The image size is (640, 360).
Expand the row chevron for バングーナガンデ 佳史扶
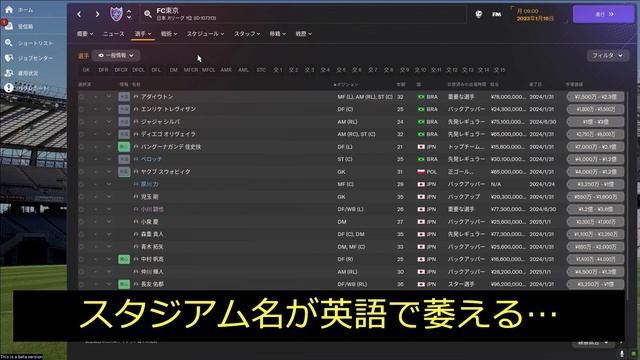click(x=109, y=147)
